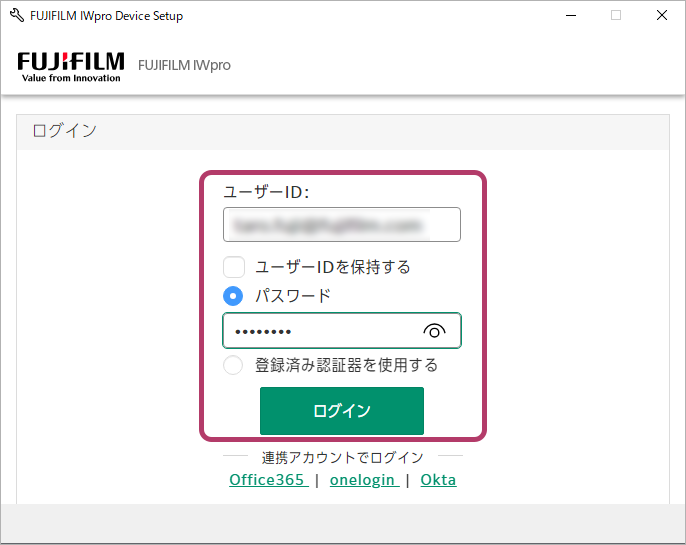The width and height of the screenshot is (686, 545).
Task: Click the FUJIFILM logo in the header
Action: point(71,65)
